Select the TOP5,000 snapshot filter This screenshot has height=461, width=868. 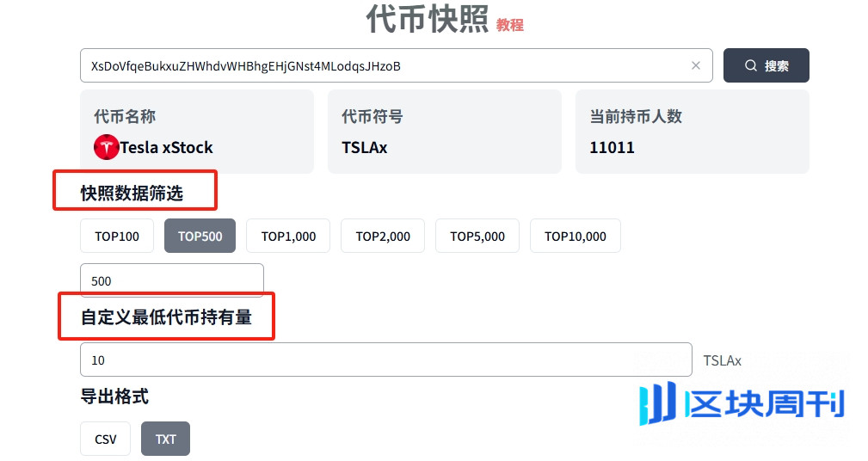tap(477, 236)
